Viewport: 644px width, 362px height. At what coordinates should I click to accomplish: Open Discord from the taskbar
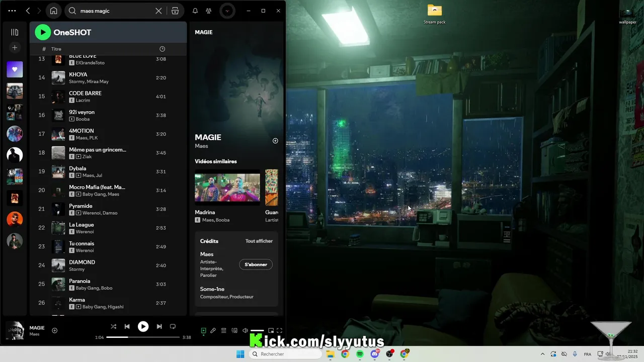click(375, 354)
